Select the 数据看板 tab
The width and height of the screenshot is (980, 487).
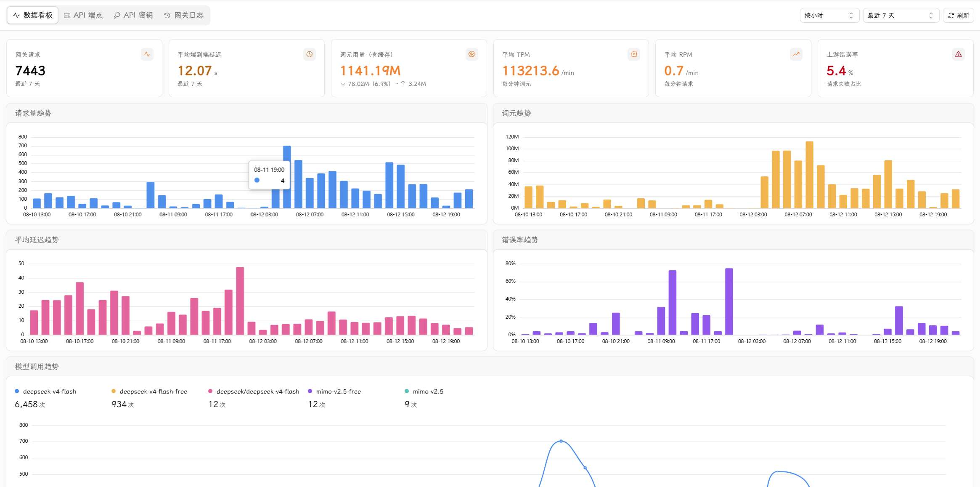coord(33,16)
